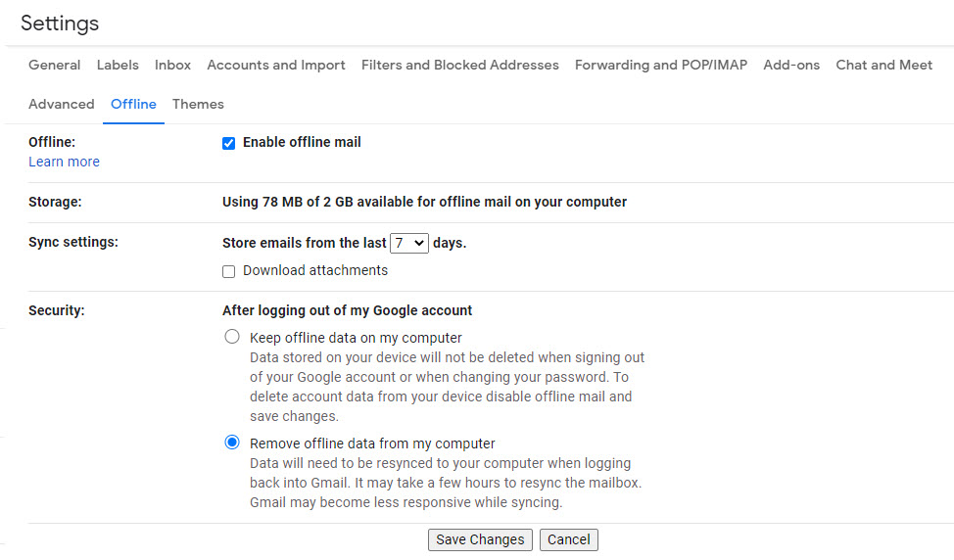The width and height of the screenshot is (954, 560).
Task: Open Filters and Blocked Addresses tab
Action: click(460, 65)
